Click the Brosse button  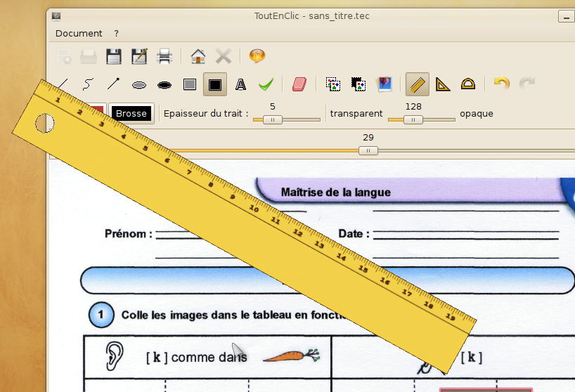[131, 114]
